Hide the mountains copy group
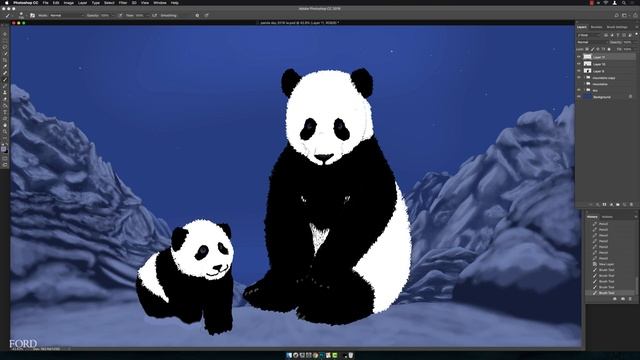Image resolution: width=640 pixels, height=360 pixels. coord(579,78)
